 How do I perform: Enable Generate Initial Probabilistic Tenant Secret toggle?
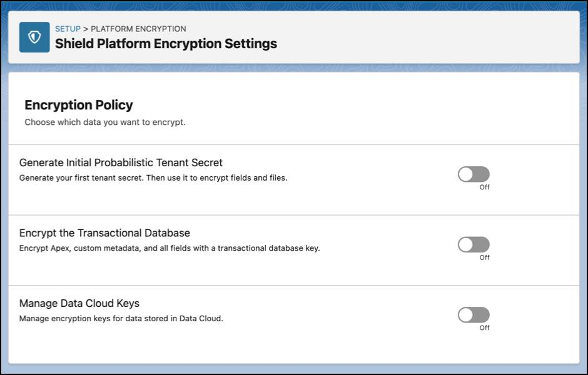coord(474,174)
